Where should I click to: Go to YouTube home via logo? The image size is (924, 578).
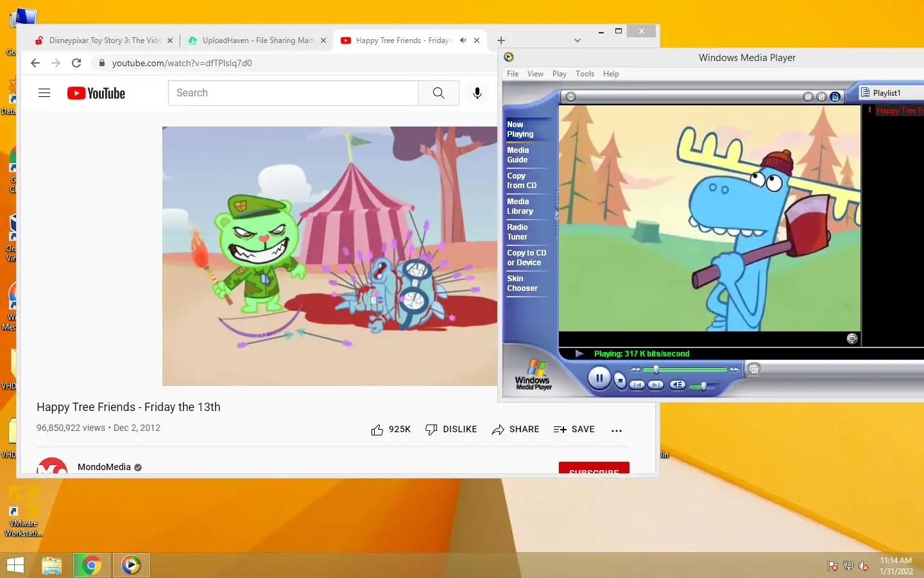click(96, 93)
